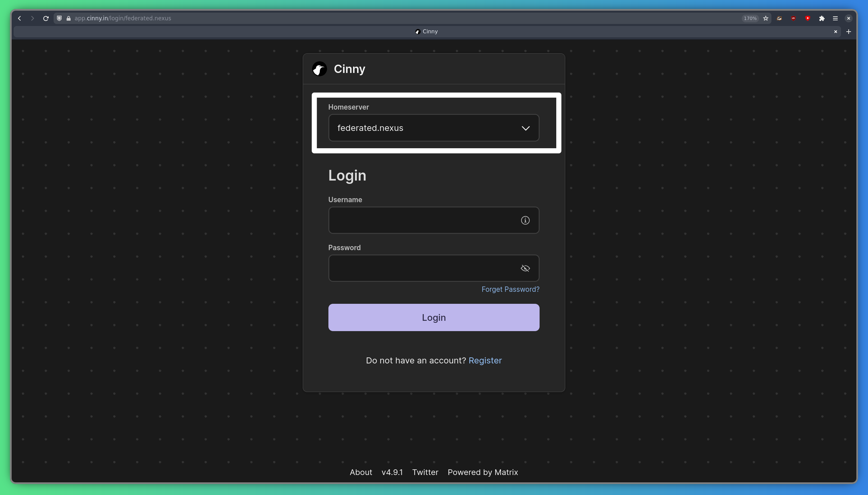Reset the 170% page zoom
The width and height of the screenshot is (868, 495).
[x=749, y=18]
